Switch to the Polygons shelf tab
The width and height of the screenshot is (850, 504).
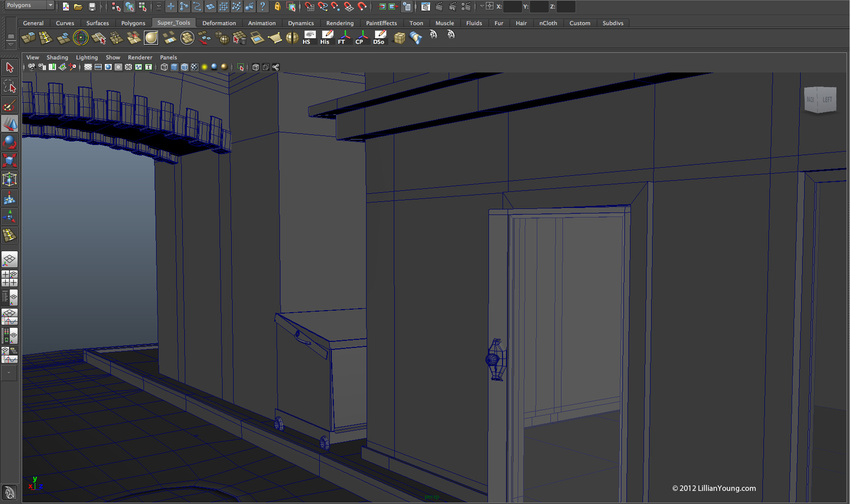[133, 23]
